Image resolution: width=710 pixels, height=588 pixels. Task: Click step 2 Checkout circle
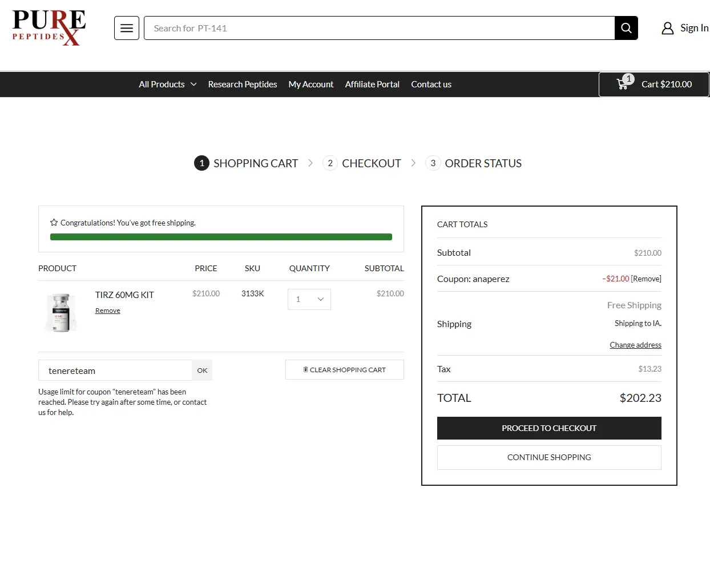(x=330, y=163)
